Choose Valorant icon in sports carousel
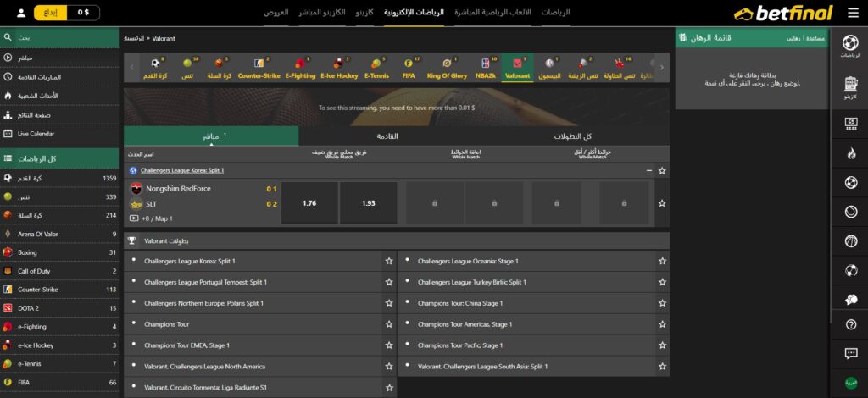868x398 pixels. click(x=518, y=68)
